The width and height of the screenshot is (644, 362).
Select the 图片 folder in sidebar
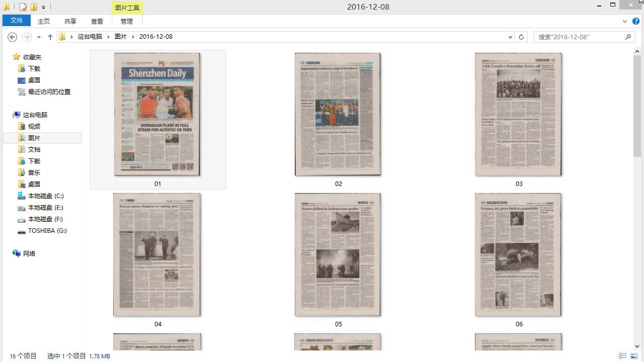tap(34, 138)
